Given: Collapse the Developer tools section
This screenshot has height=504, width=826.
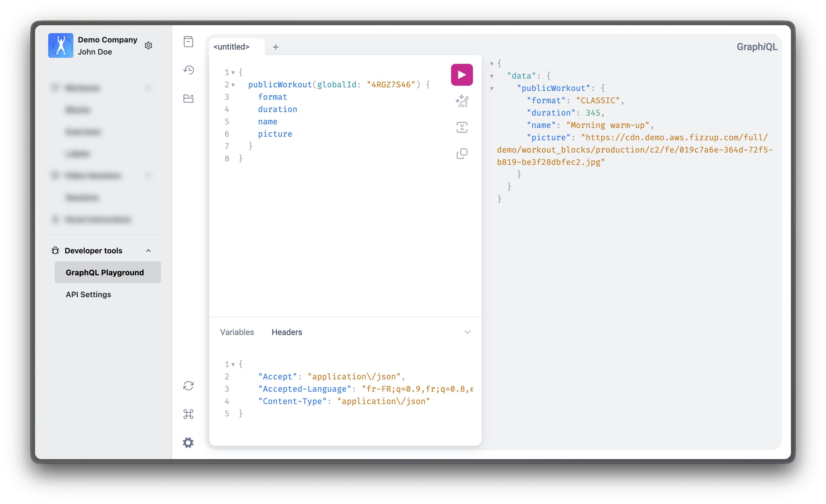Looking at the screenshot, I should pyautogui.click(x=148, y=250).
